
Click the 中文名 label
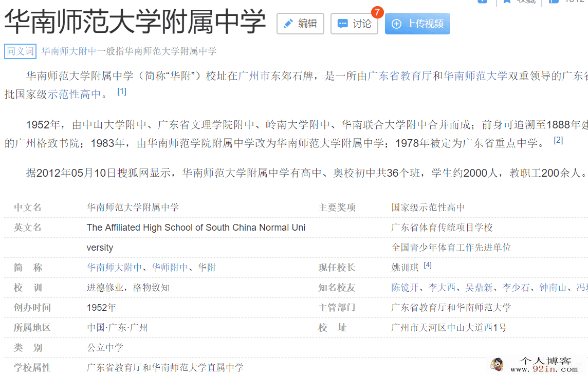[27, 208]
